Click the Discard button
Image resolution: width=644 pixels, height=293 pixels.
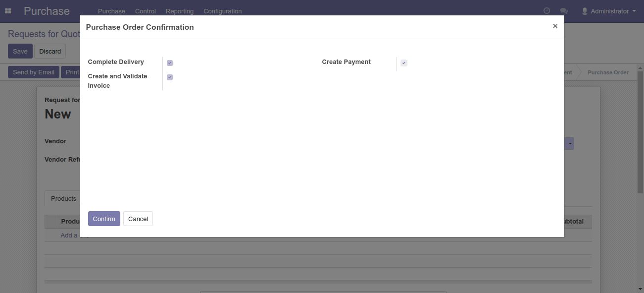50,51
